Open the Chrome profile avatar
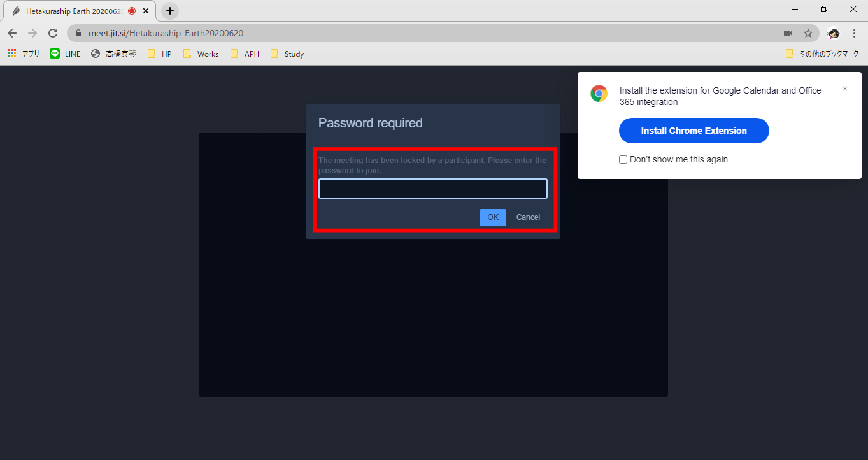The image size is (868, 460). click(x=833, y=33)
